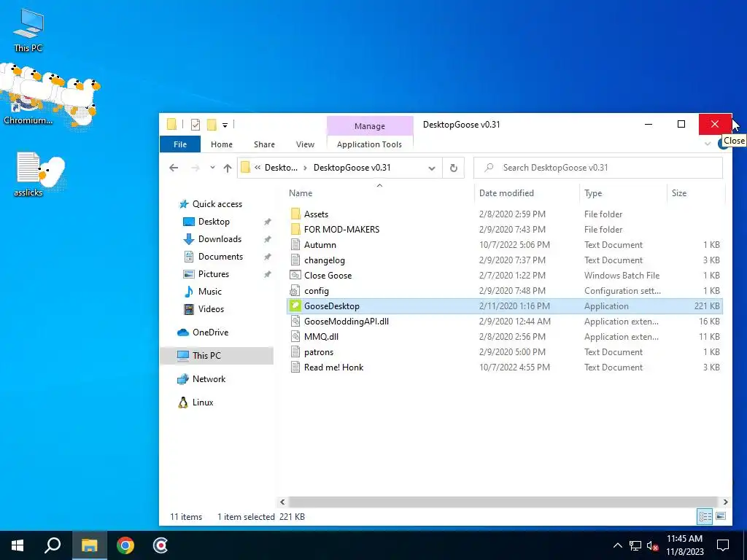
Task: Select the config settings file
Action: (x=505, y=290)
